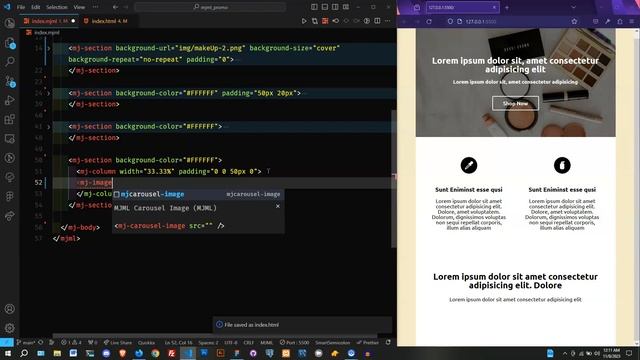The height and width of the screenshot is (360, 640).
Task: Click the bottle circle icon in browser preview
Action: pos(562,165)
